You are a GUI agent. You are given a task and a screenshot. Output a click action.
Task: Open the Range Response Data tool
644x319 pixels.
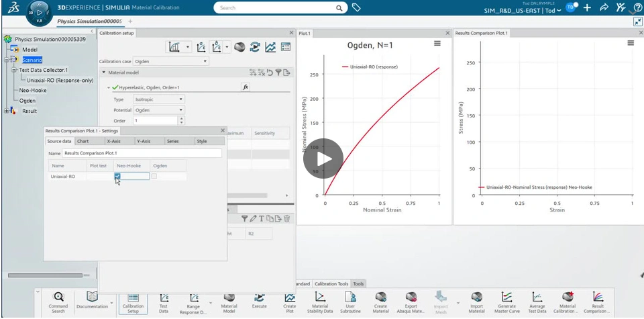(193, 303)
